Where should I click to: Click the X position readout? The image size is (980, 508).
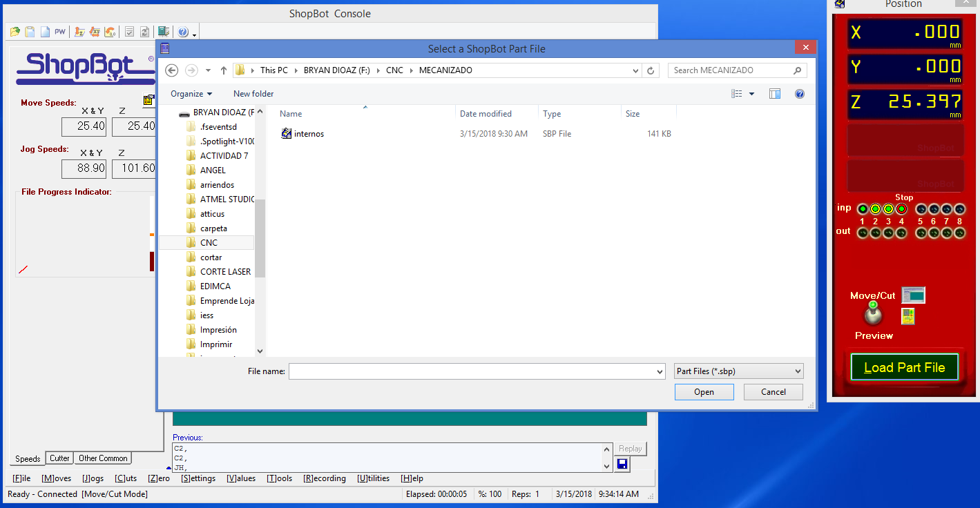tap(905, 33)
